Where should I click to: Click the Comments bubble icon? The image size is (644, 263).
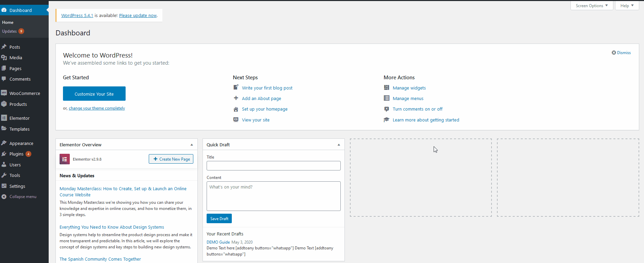pos(4,79)
